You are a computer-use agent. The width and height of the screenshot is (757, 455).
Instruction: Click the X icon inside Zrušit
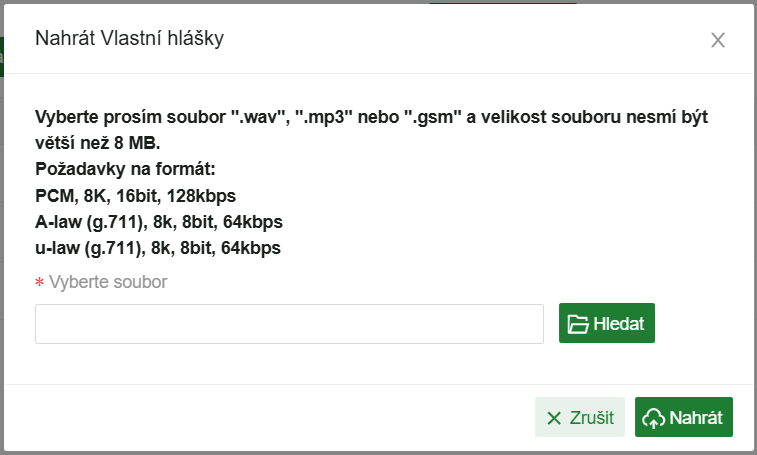(553, 418)
